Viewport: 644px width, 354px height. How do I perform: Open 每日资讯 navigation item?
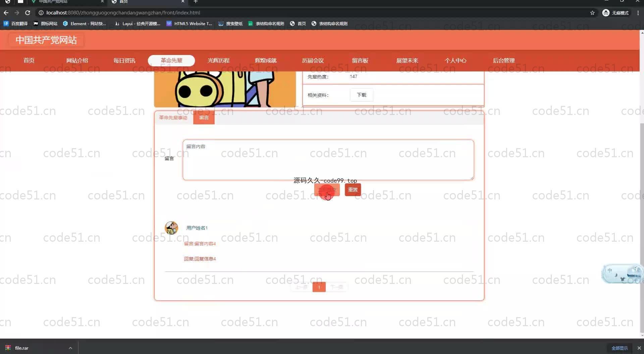point(124,60)
